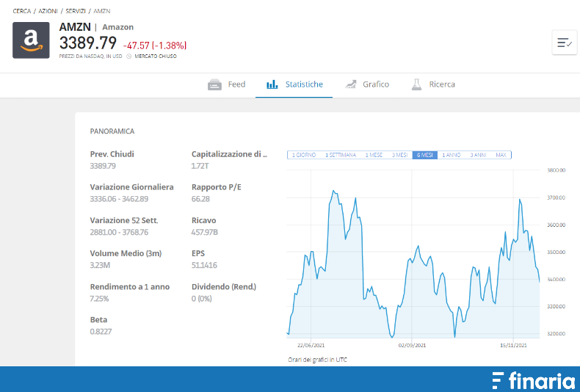580x392 pixels.
Task: Click the AMZN ticker heading
Action: click(75, 27)
